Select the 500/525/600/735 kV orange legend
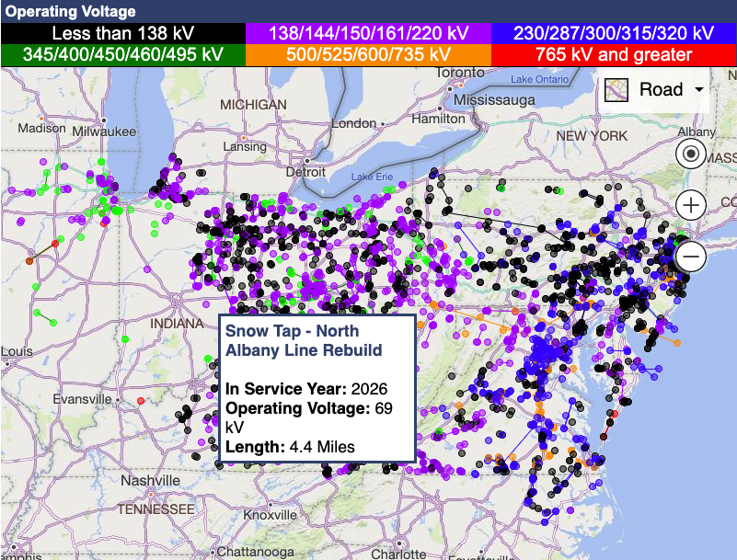The width and height of the screenshot is (737, 560). coord(368,55)
